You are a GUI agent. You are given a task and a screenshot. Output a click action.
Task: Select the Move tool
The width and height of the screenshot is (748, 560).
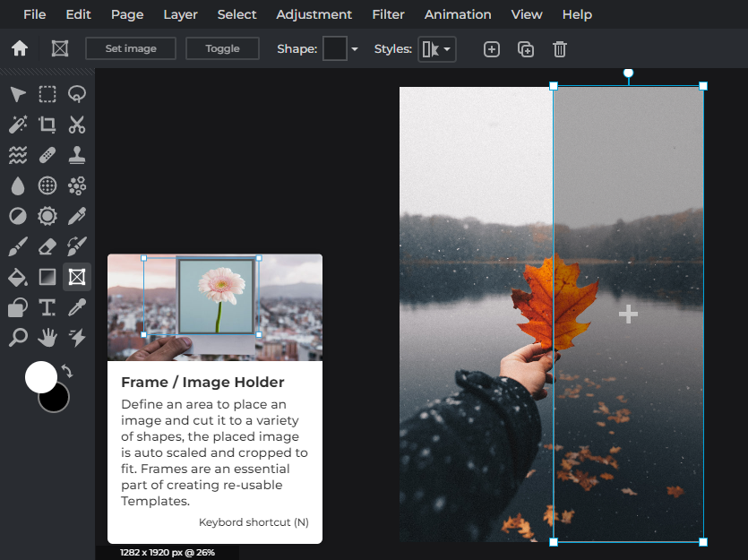tap(17, 94)
